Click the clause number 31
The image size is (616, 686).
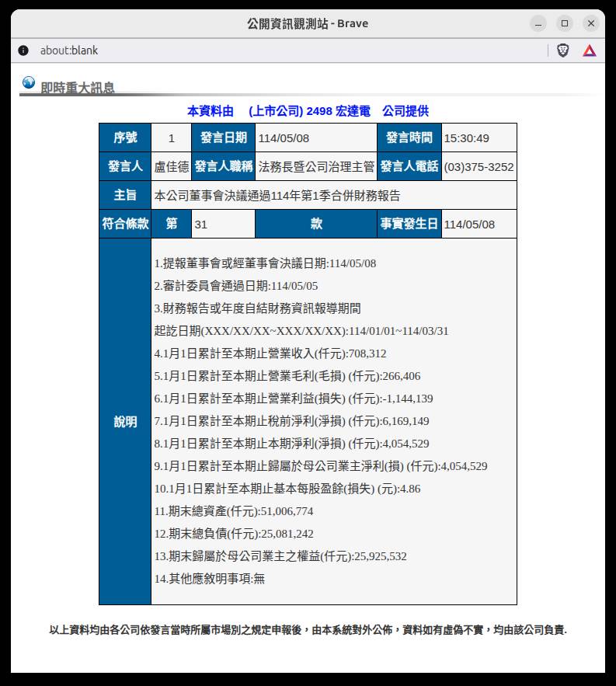201,225
